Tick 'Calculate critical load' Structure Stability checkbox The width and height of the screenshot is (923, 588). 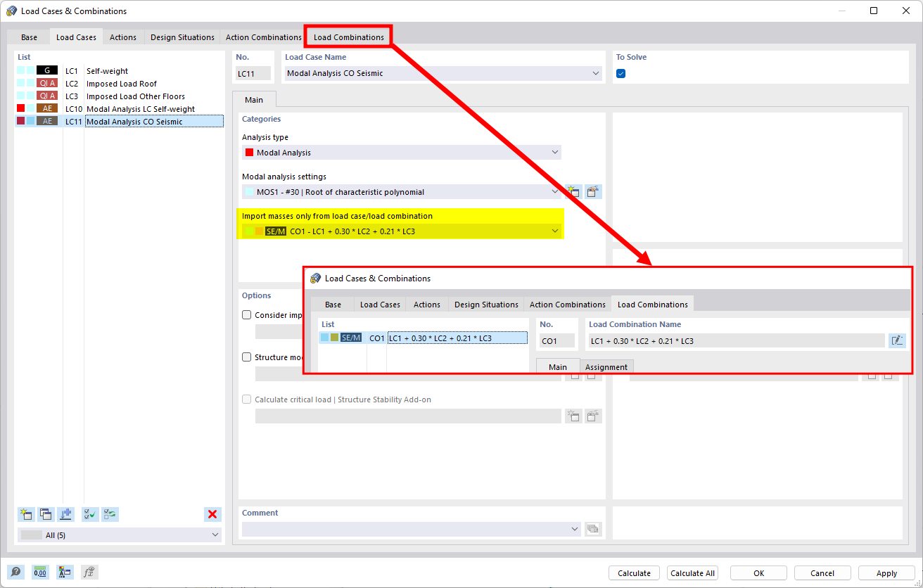point(247,400)
